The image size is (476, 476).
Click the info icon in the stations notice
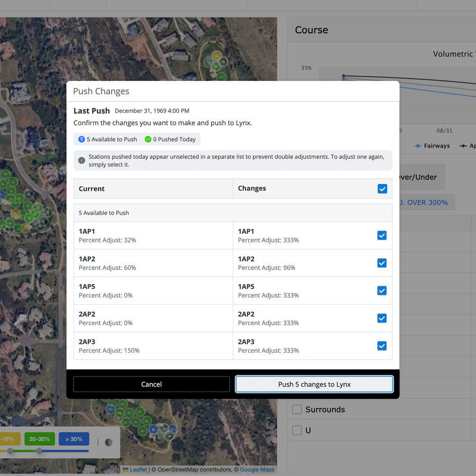81,161
